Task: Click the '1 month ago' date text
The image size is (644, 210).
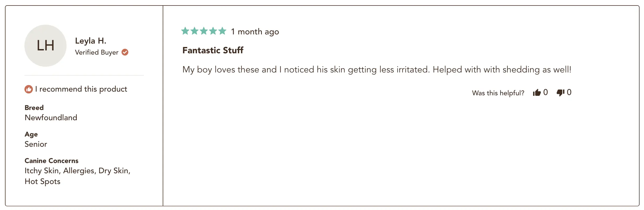Action: 255,32
